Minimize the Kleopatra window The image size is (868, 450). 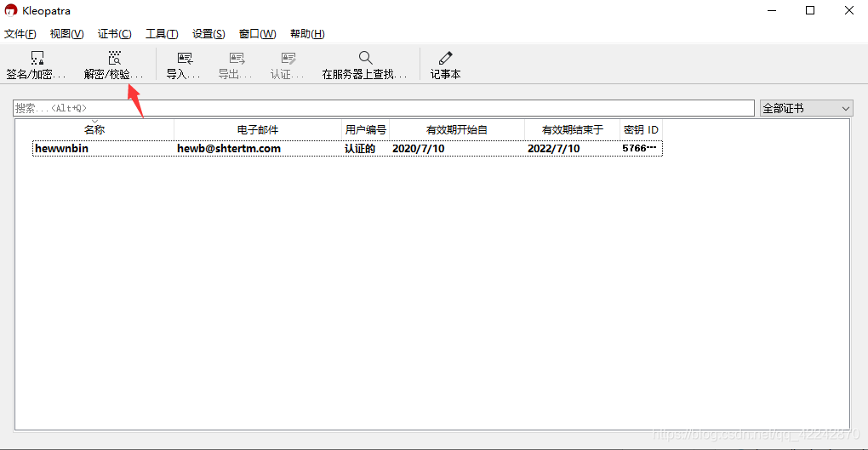(772, 10)
